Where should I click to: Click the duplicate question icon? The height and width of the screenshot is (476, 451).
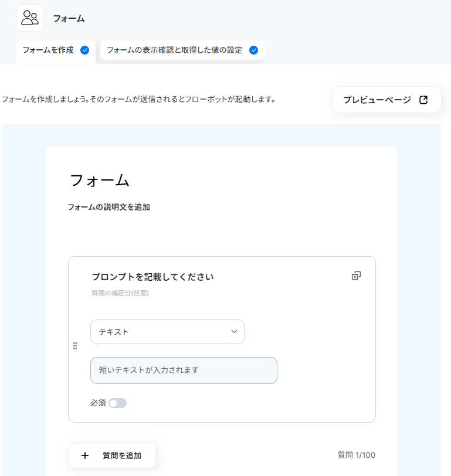click(x=356, y=276)
